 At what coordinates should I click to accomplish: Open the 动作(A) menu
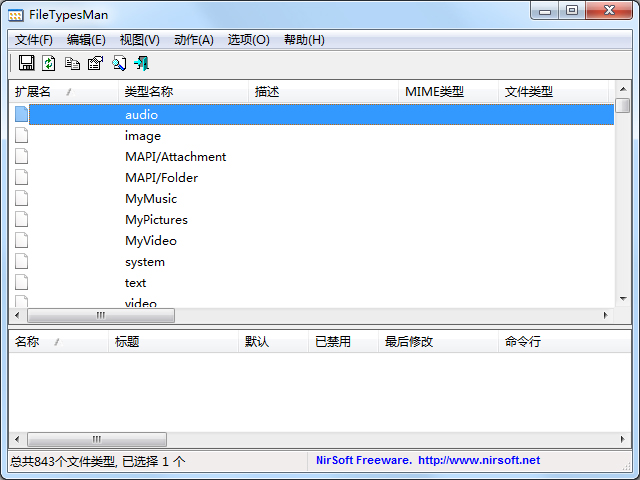[x=194, y=40]
